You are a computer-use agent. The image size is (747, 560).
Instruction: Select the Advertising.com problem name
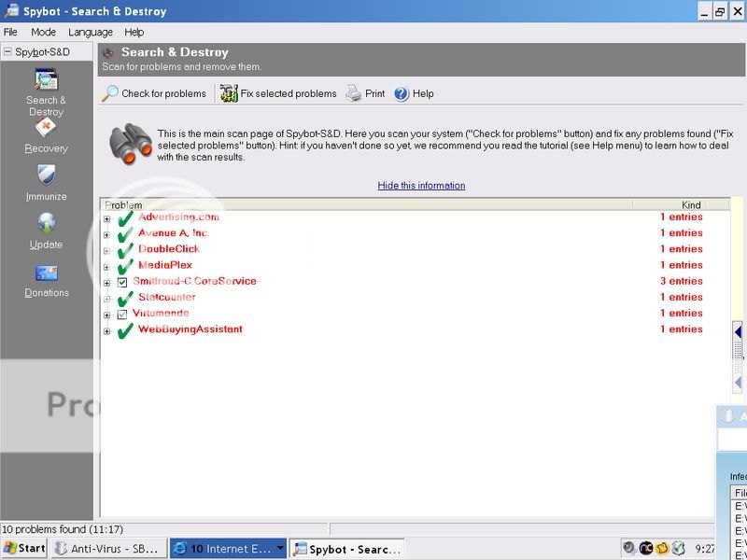click(x=178, y=217)
